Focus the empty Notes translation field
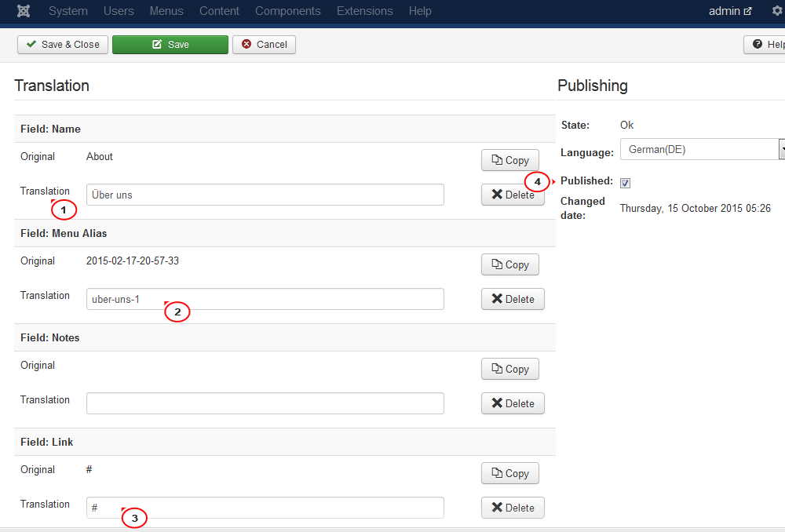Viewport: 785px width, 532px height. pos(265,403)
